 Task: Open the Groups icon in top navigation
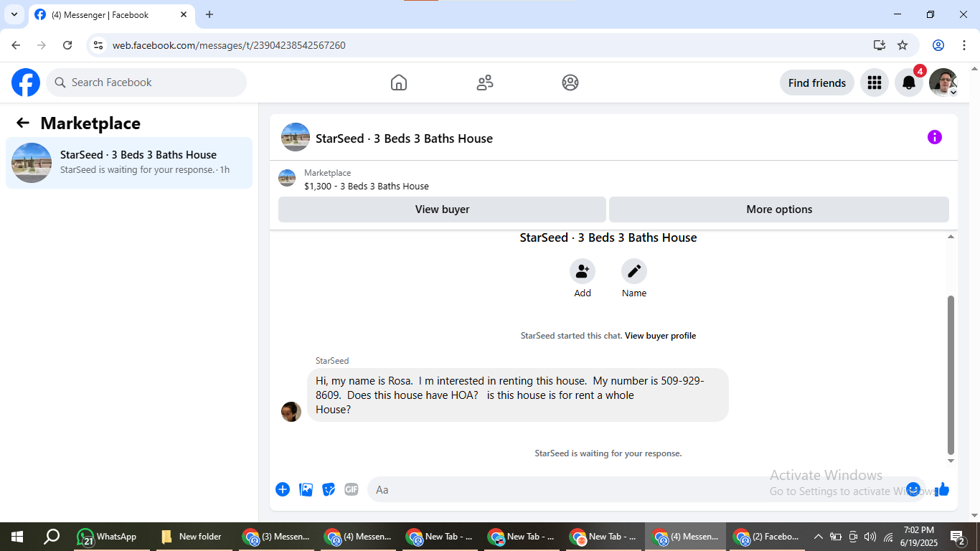(570, 83)
